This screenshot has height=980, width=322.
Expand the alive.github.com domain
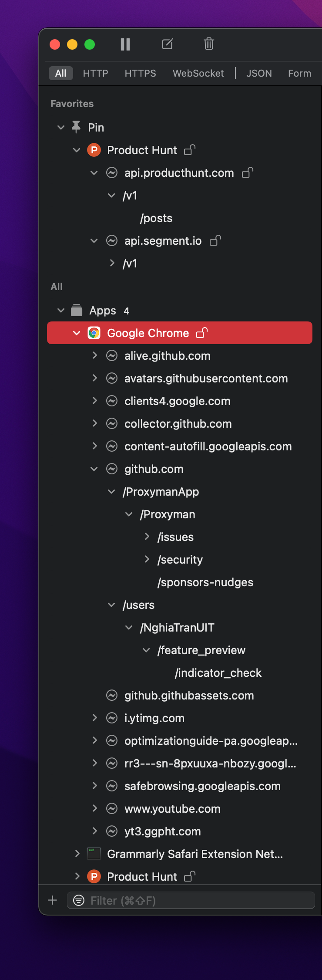(94, 355)
